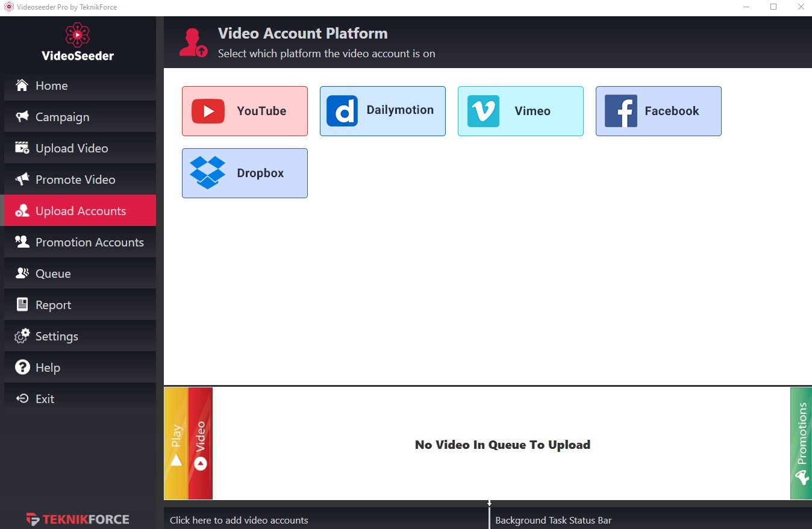This screenshot has width=812, height=529.
Task: Switch to the red Video tab
Action: coord(201,443)
